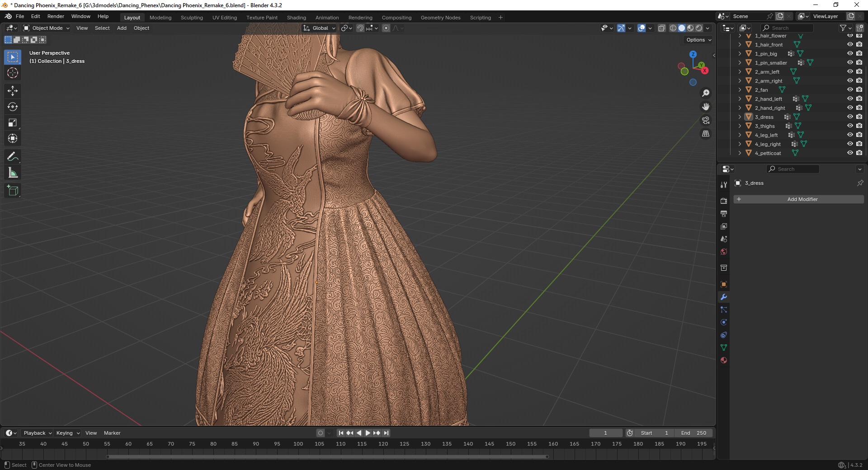Viewport: 868px width, 470px height.
Task: Click the timeline horizontal scrollbar
Action: click(x=327, y=456)
